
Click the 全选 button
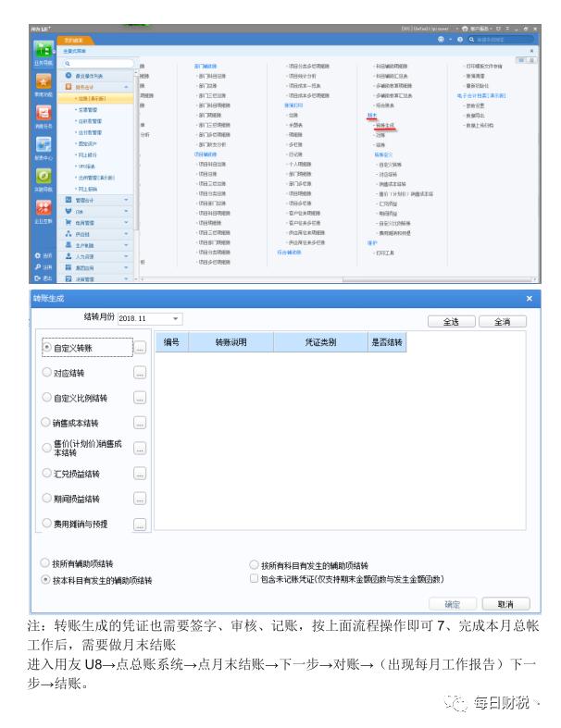coord(452,322)
